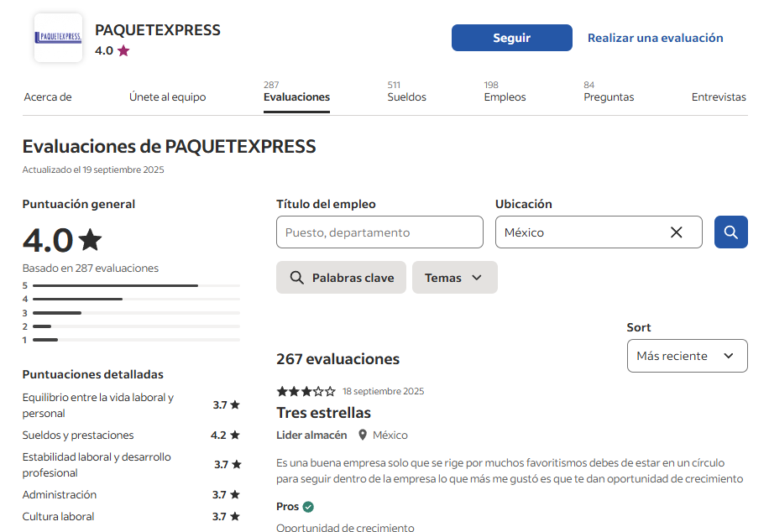The height and width of the screenshot is (532, 769).
Task: Click the blue search magnifier button
Action: pos(730,232)
